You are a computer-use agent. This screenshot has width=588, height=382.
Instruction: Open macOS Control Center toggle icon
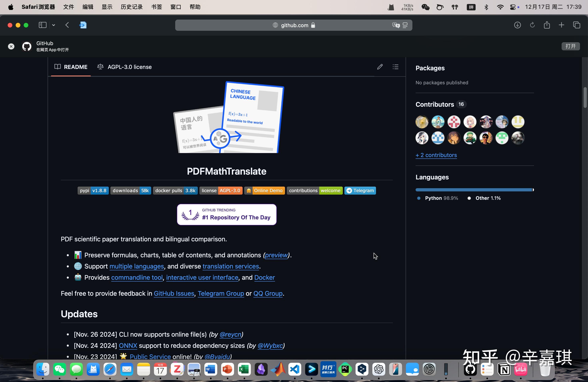[x=513, y=7]
